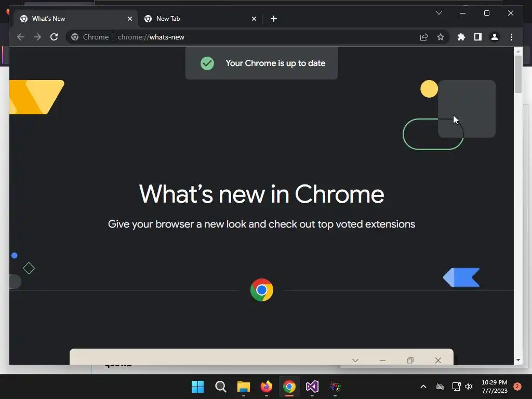532x399 pixels.
Task: Click the vertical scrollbar thumb
Action: [518, 74]
